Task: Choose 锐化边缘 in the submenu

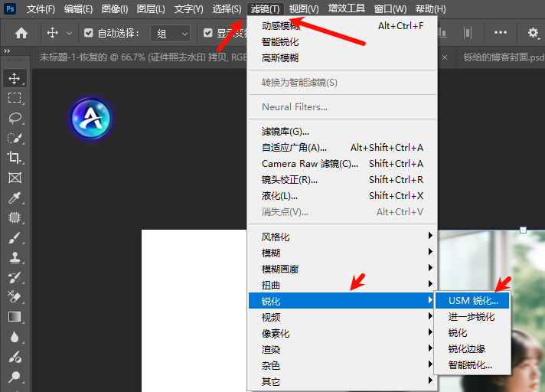Action: click(x=472, y=348)
